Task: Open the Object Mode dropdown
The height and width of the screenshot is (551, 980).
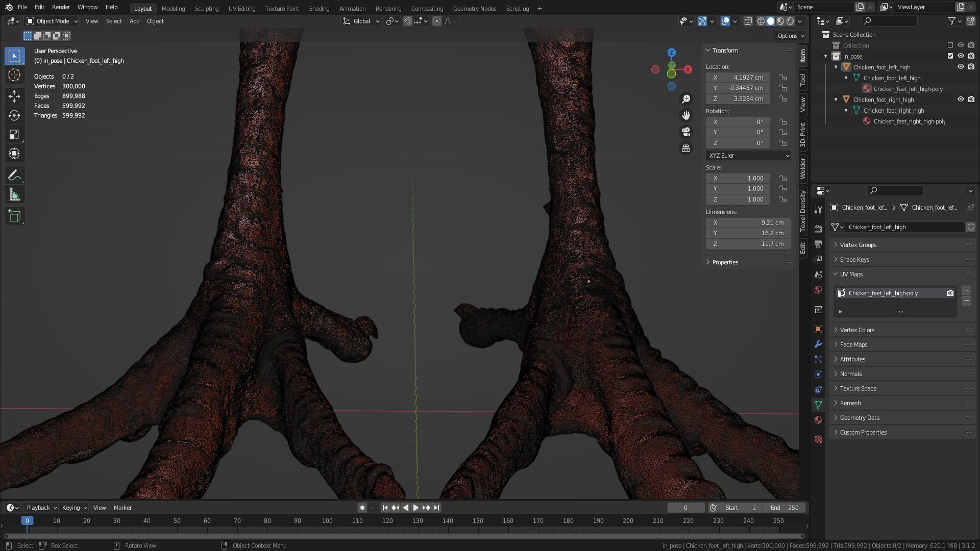Action: click(52, 21)
